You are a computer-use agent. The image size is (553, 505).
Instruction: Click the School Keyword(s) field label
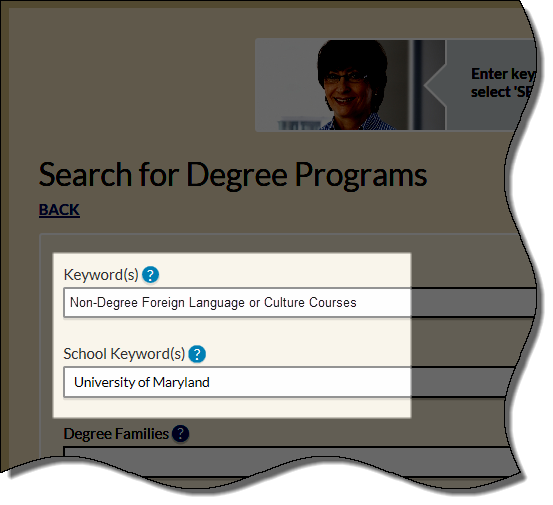(124, 354)
